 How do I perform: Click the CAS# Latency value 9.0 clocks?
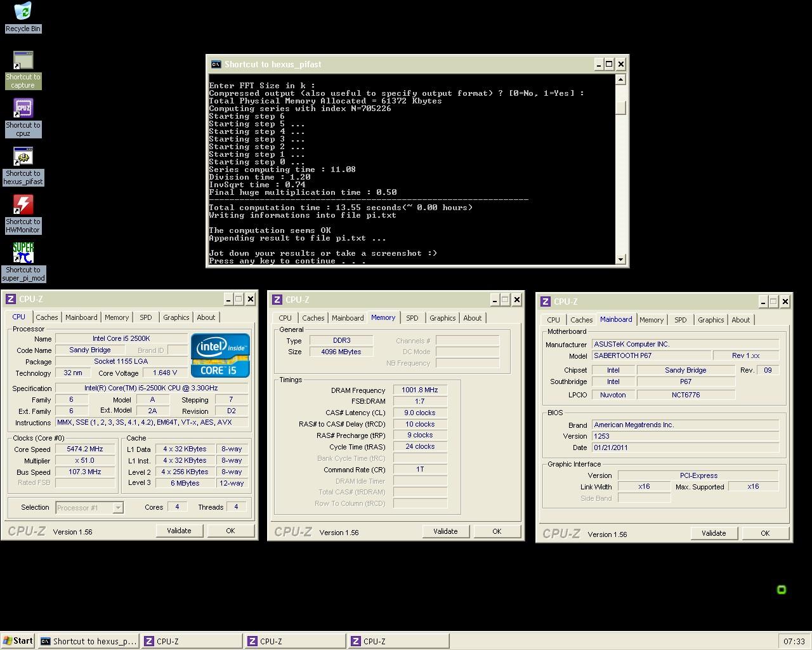pyautogui.click(x=420, y=413)
